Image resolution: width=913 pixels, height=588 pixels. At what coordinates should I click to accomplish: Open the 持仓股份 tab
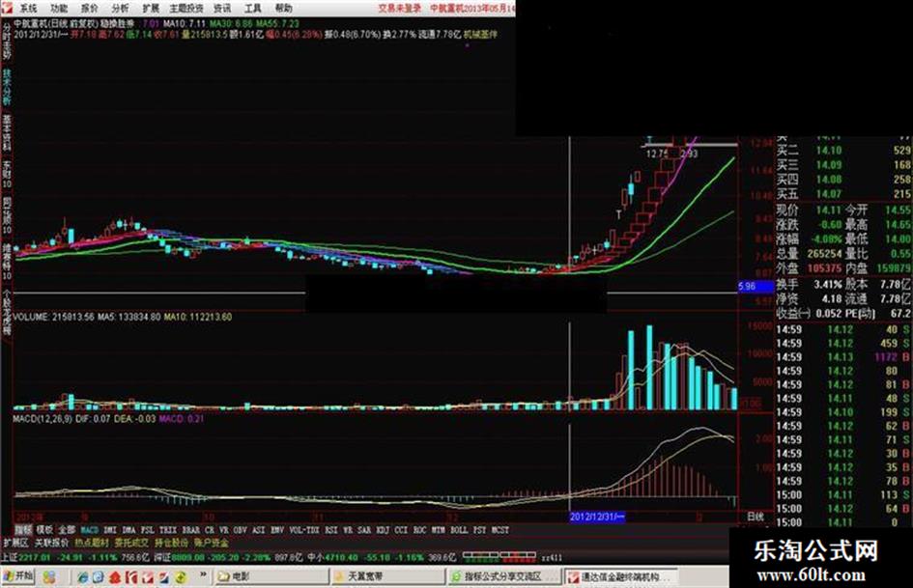(171, 543)
